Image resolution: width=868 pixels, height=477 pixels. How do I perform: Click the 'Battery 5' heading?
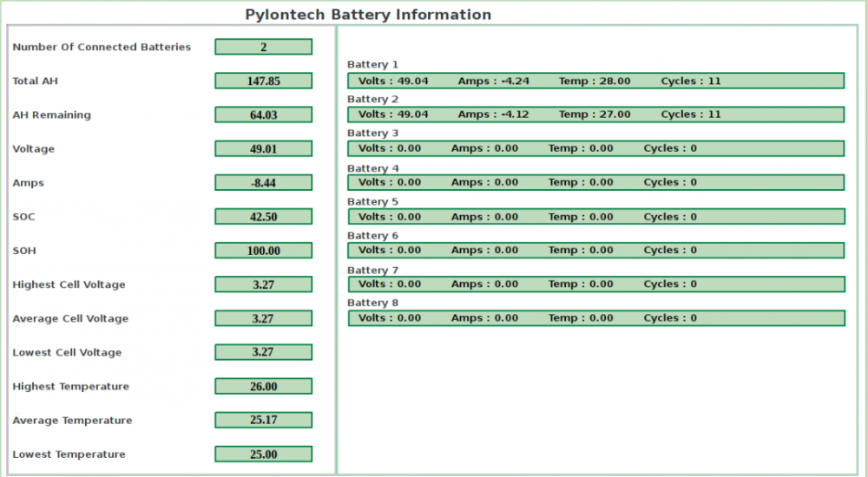tap(372, 202)
